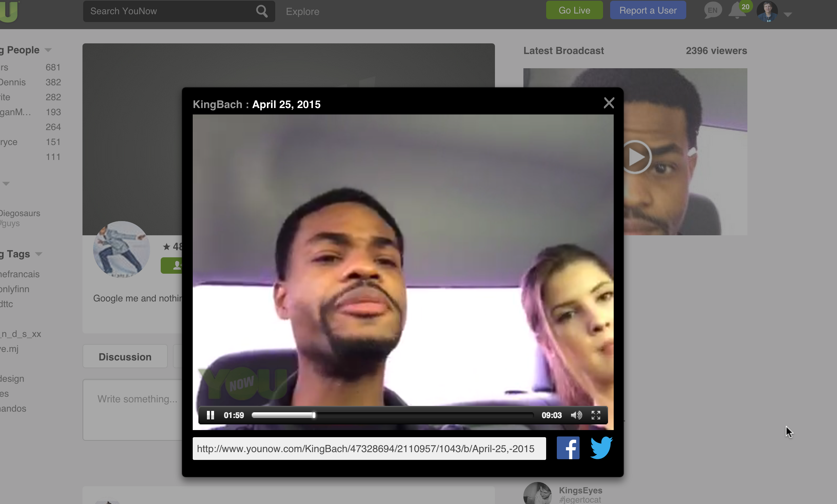Pause the video playback

coord(210,415)
